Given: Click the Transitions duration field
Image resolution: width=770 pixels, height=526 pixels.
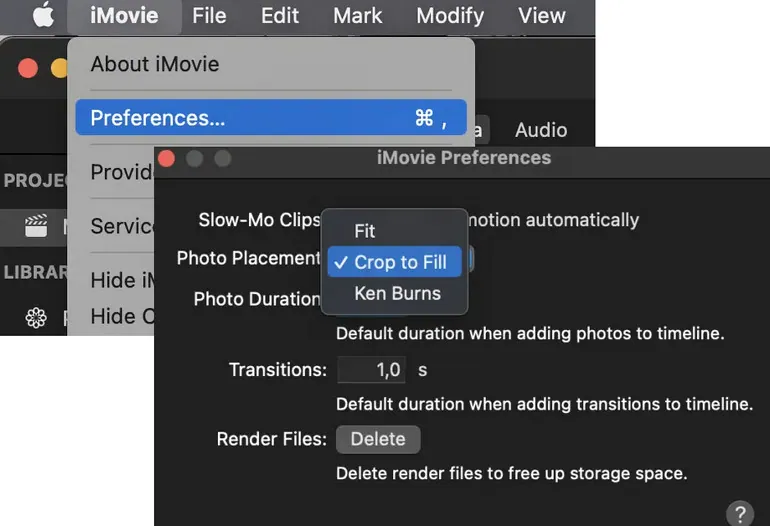Looking at the screenshot, I should [371, 370].
